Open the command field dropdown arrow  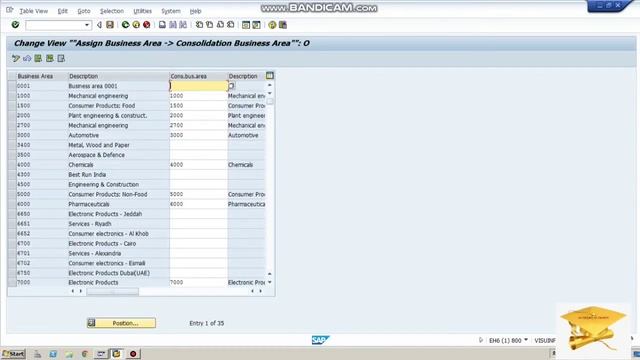[87, 25]
